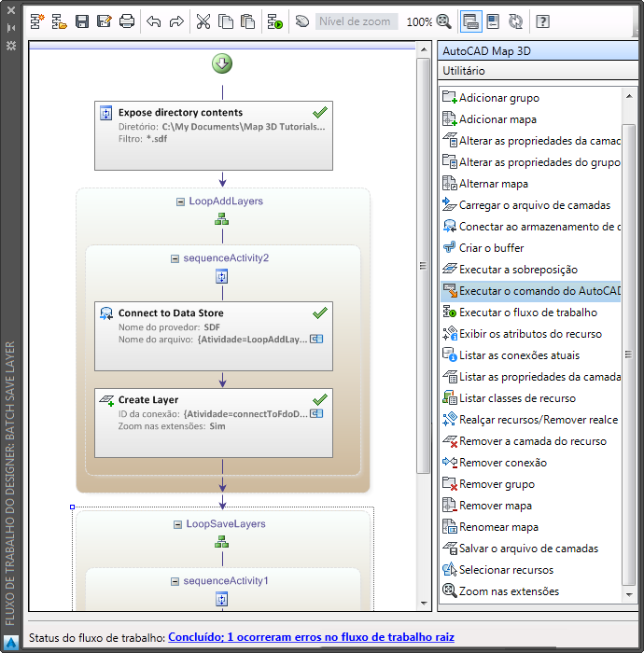Pick the Remover mapa activity

point(531,506)
